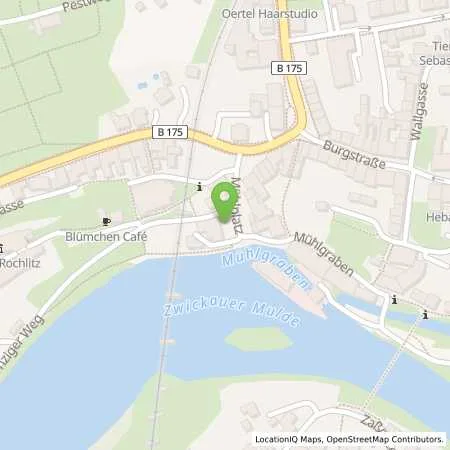Select the Blümchen Café label
Viewport: 450px width, 450px height.
[106, 237]
